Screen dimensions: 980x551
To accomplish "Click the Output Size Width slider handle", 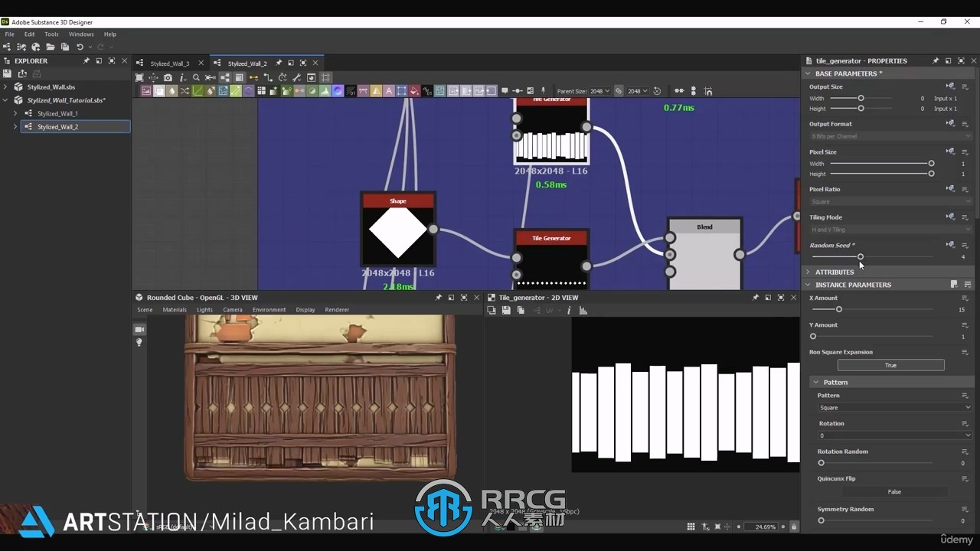I will (861, 98).
